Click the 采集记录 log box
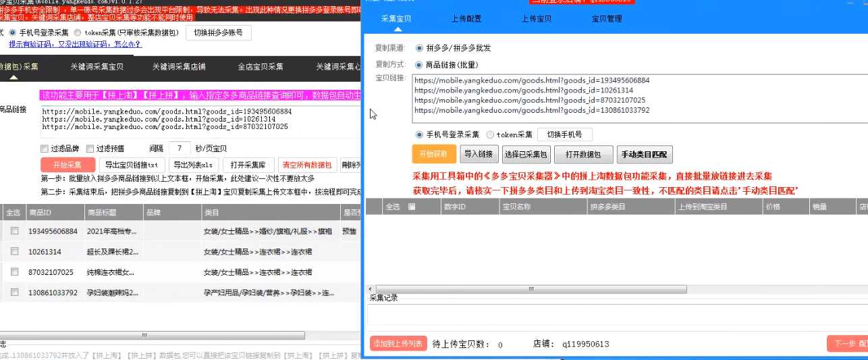Viewport: 868px width, 360px height. tap(617, 316)
